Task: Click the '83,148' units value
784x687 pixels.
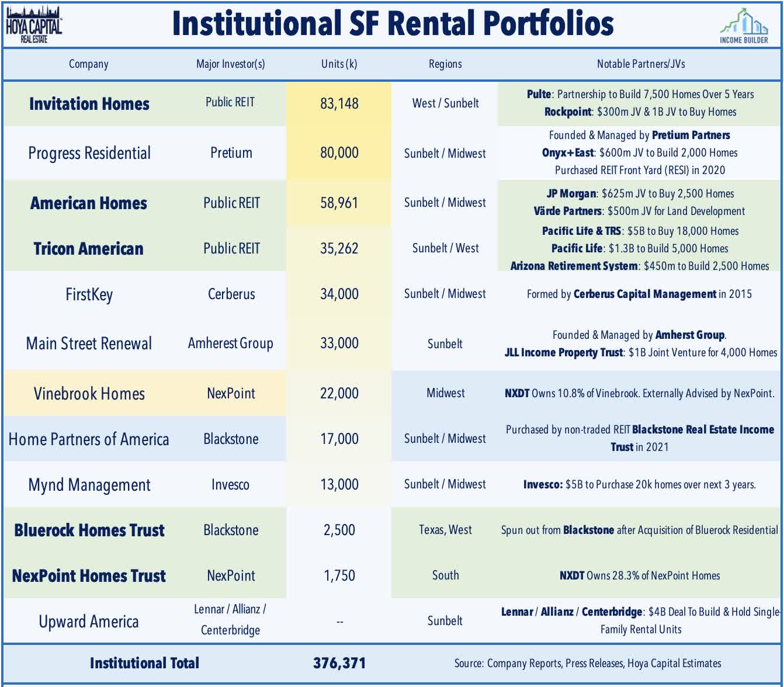Action: coord(339,103)
